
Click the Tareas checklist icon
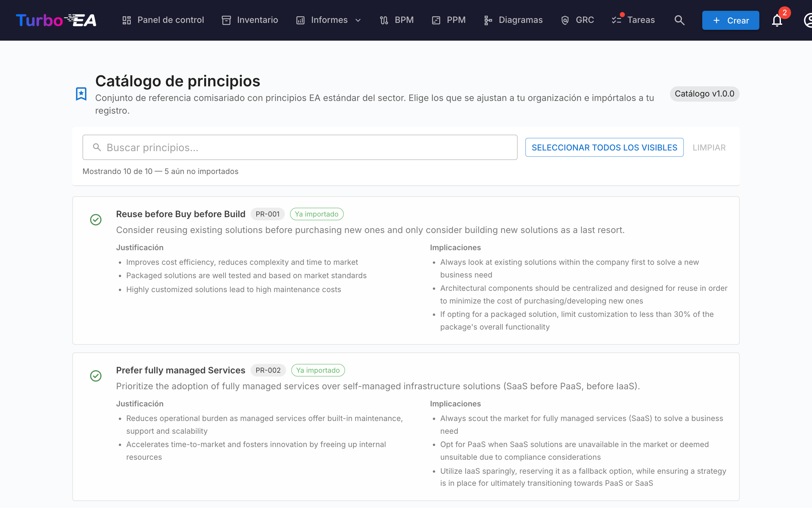(x=616, y=20)
